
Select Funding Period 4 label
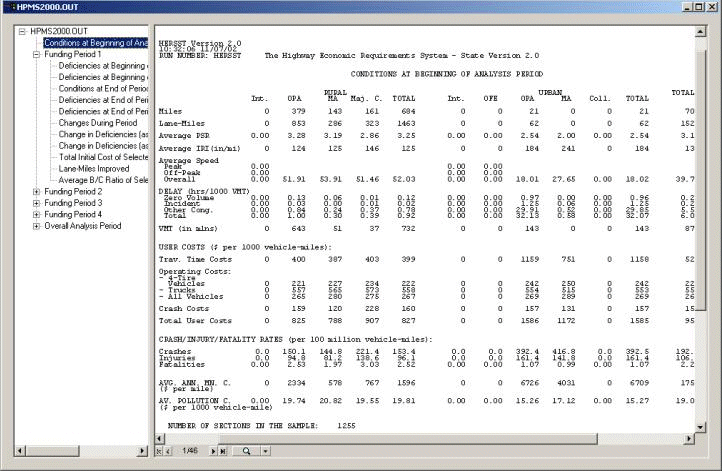point(73,215)
